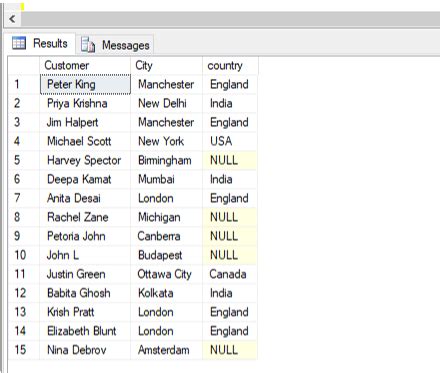The width and height of the screenshot is (444, 373).
Task: Click the Amsterdam city cell
Action: [166, 350]
